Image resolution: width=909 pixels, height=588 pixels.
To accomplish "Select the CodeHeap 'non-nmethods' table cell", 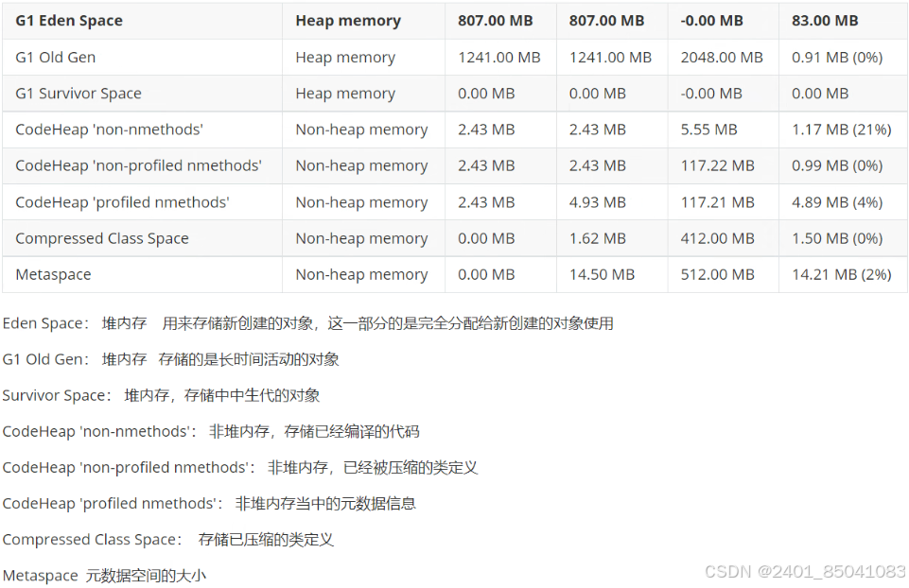I will [142, 130].
